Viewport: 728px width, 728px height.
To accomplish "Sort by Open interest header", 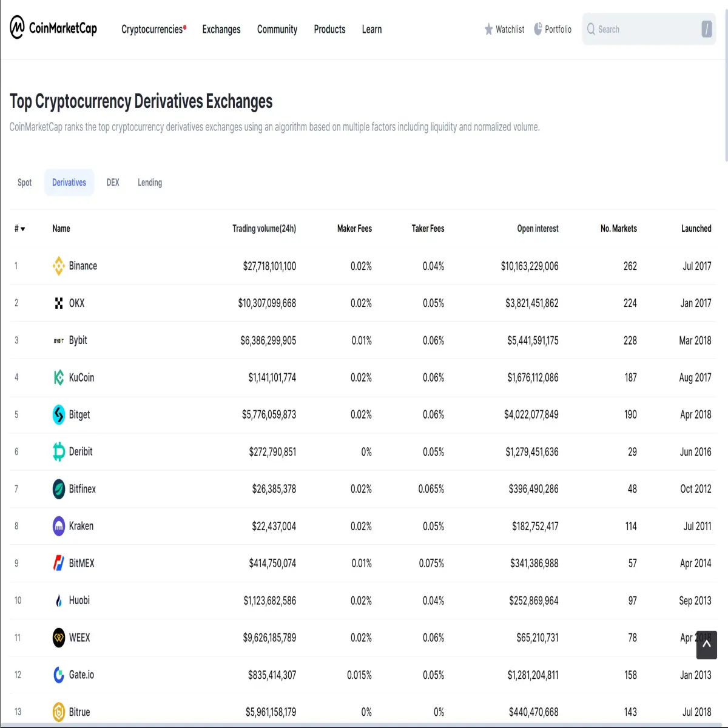I will (538, 229).
